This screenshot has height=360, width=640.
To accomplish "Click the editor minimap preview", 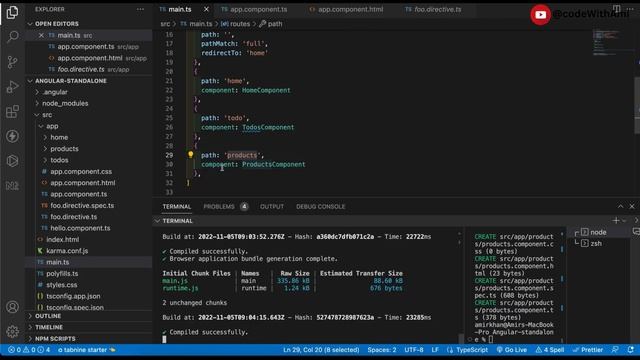I will click(611, 43).
